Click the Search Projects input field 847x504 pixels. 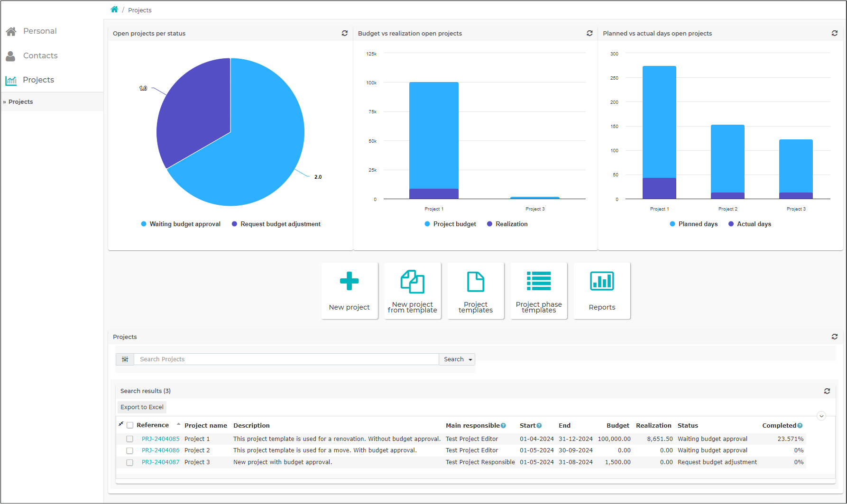pyautogui.click(x=287, y=359)
